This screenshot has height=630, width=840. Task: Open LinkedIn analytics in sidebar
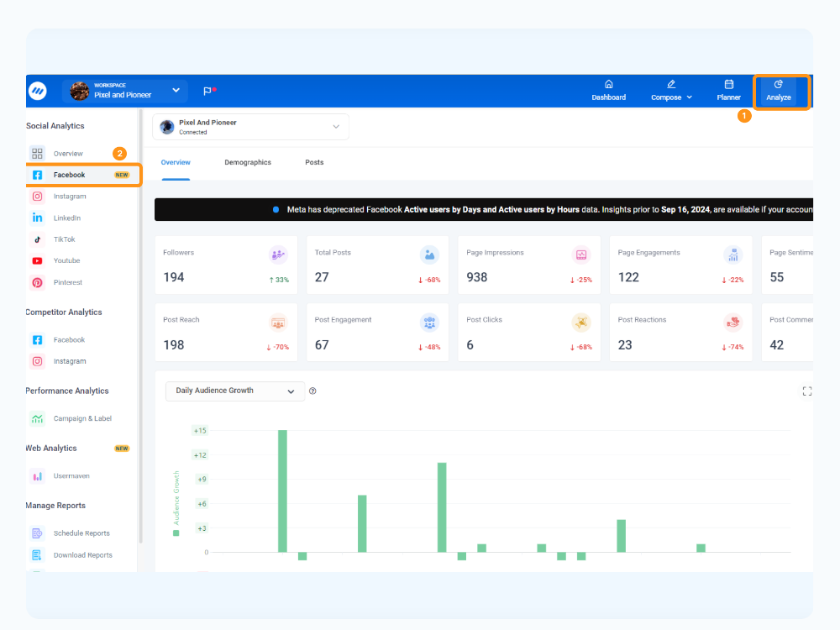67,218
